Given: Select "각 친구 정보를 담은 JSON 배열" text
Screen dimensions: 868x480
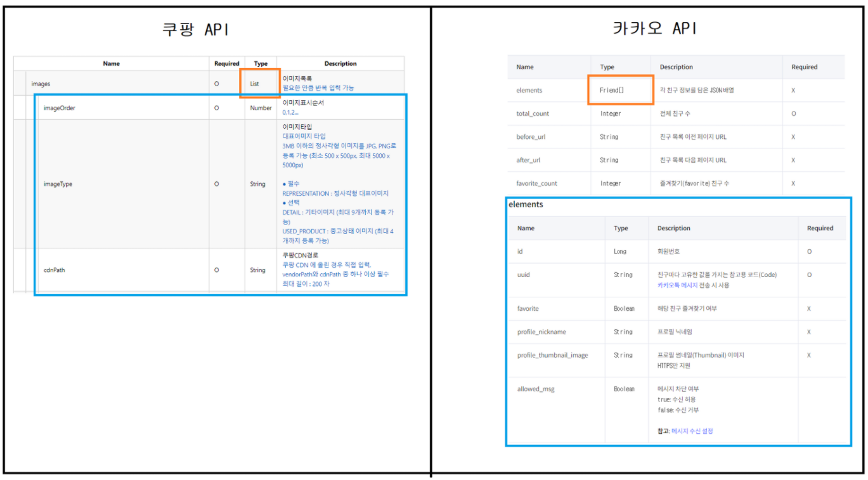Looking at the screenshot, I should tap(697, 90).
